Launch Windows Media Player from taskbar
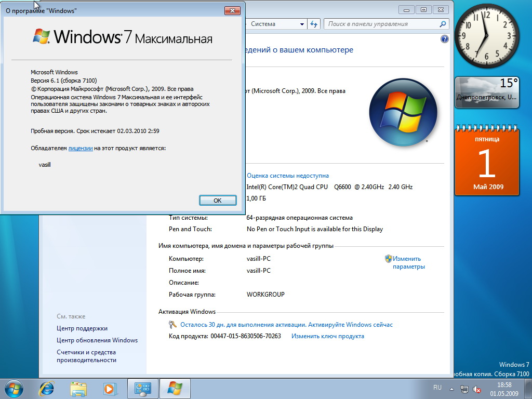Viewport: 532px width, 399px height. [110, 389]
